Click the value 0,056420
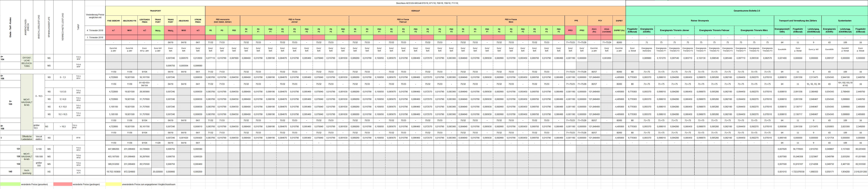 point(198,138)
